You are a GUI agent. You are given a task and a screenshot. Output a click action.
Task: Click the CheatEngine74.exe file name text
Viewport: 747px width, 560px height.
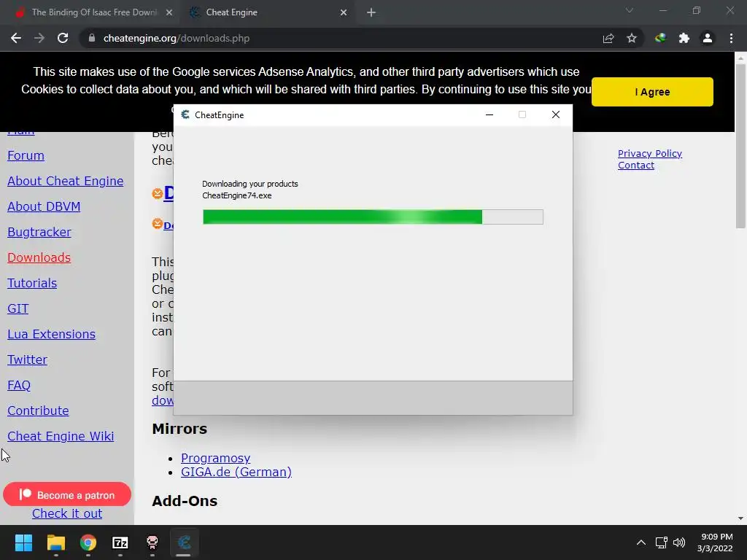coord(237,195)
